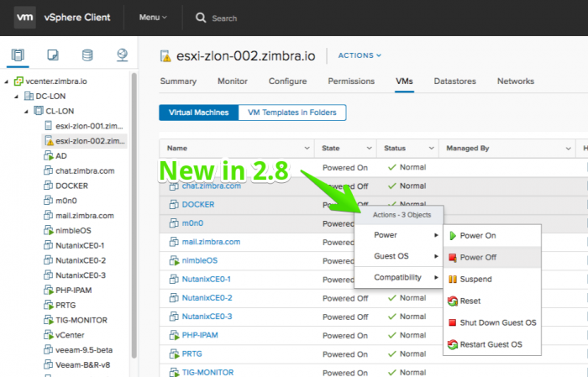This screenshot has width=588, height=377.
Task: Open the NutanixCE0-1 VM link
Action: [207, 280]
